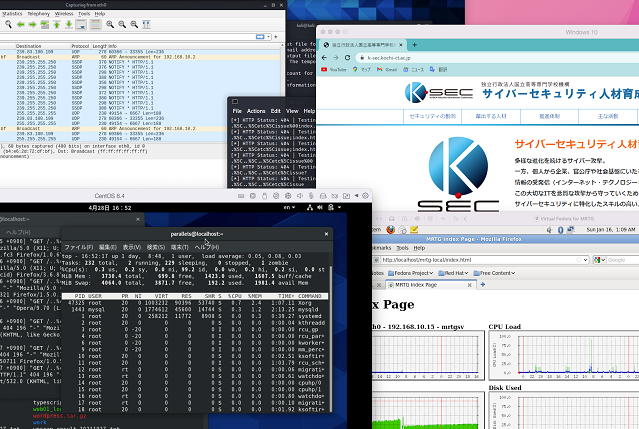Click CentOS clock showing 16:52

(x=110, y=208)
